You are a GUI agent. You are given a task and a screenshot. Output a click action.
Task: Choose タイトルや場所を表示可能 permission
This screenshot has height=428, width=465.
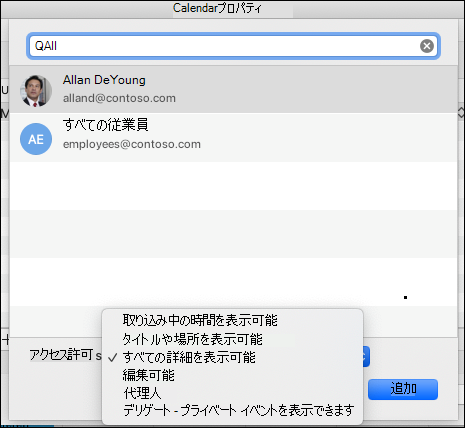point(192,339)
